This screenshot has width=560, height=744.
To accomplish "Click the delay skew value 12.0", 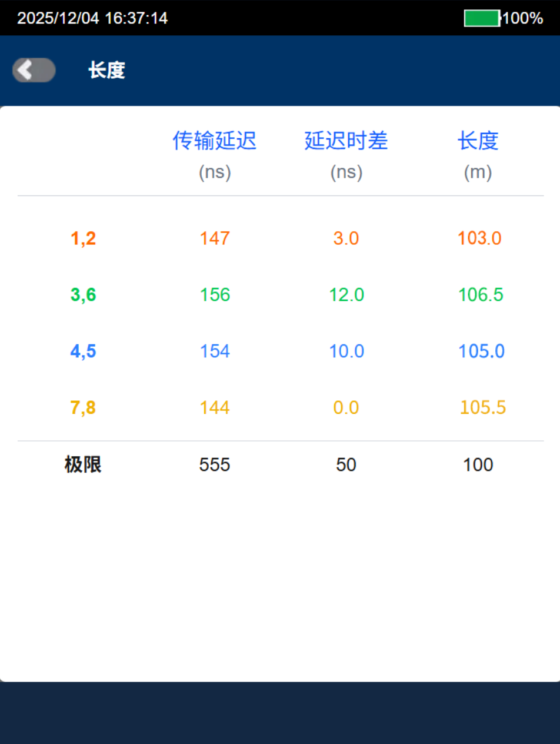I will (x=346, y=295).
